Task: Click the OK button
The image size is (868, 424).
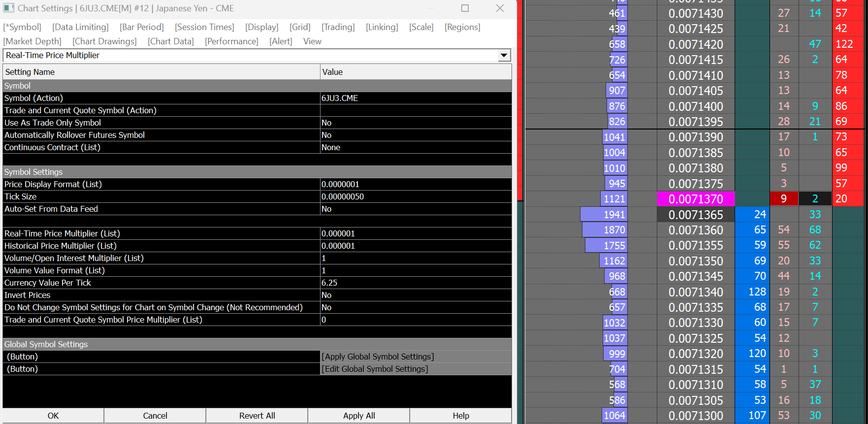Action: [x=53, y=416]
